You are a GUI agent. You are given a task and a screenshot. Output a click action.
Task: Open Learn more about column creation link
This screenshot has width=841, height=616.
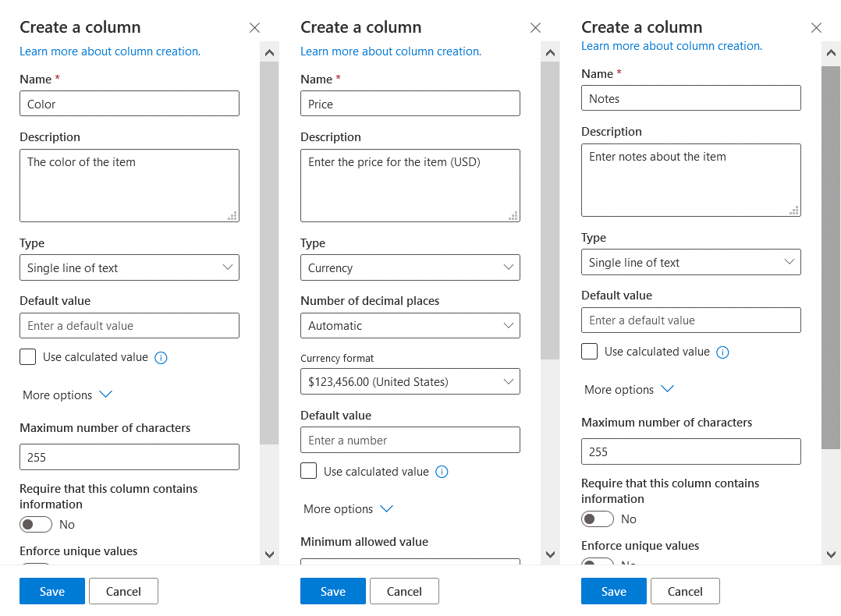click(x=110, y=51)
